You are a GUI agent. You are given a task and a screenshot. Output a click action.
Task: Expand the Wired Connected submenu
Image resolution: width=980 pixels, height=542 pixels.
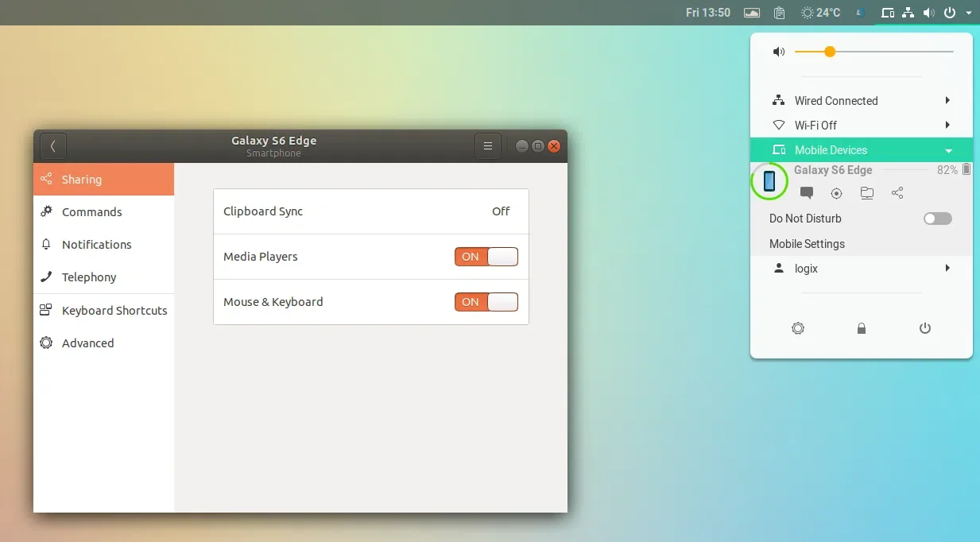tap(862, 101)
